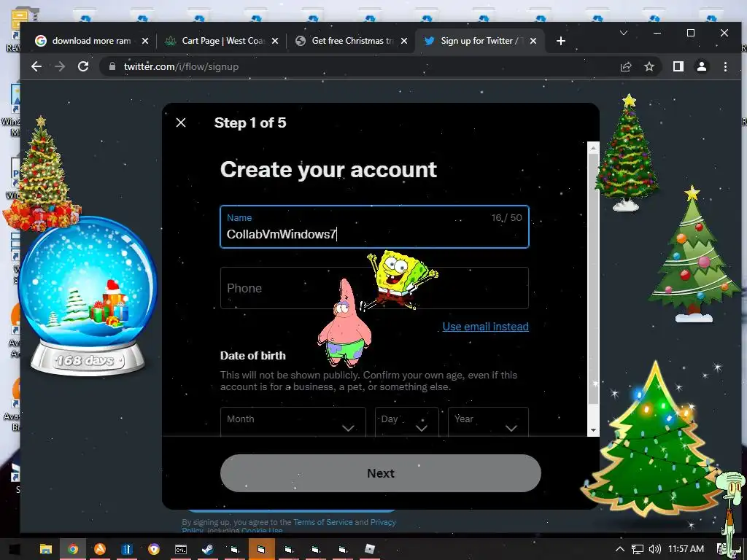Click the 'Date of birth' label

253,356
